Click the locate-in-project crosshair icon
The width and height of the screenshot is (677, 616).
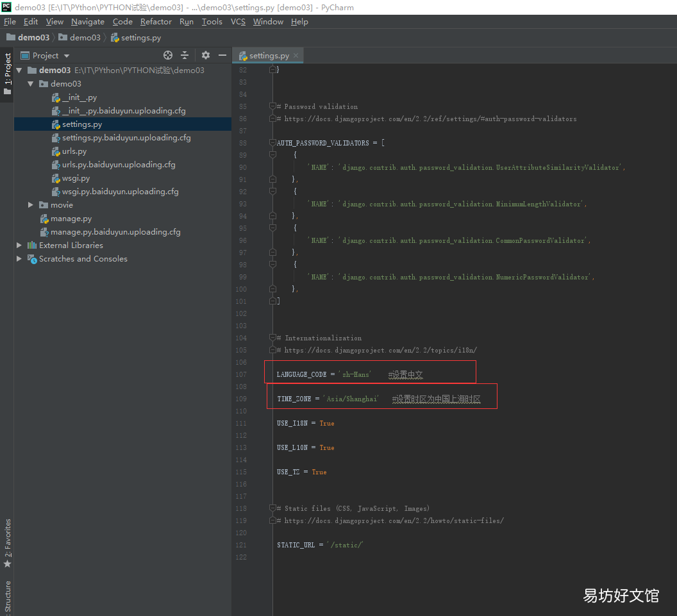(168, 55)
